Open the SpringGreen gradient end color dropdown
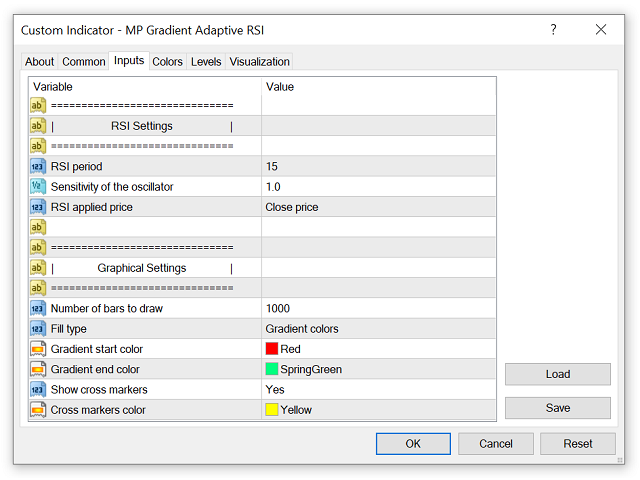Image resolution: width=640 pixels, height=480 pixels. click(378, 369)
